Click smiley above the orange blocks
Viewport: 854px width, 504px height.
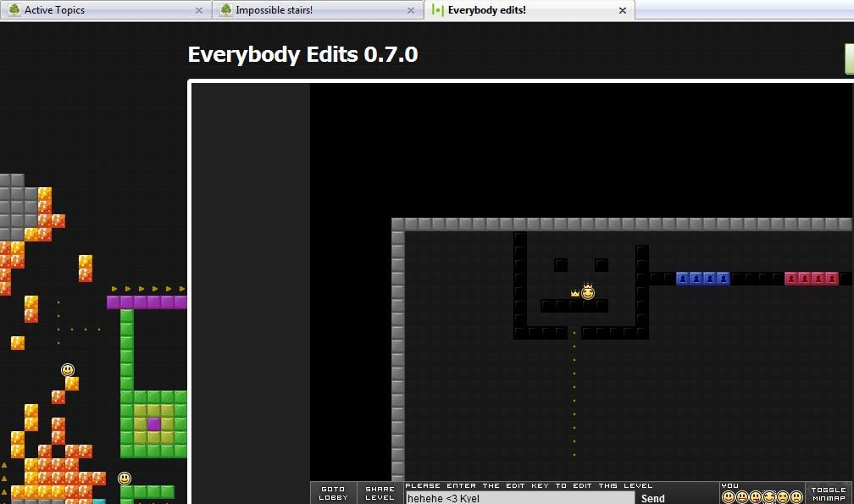click(68, 370)
